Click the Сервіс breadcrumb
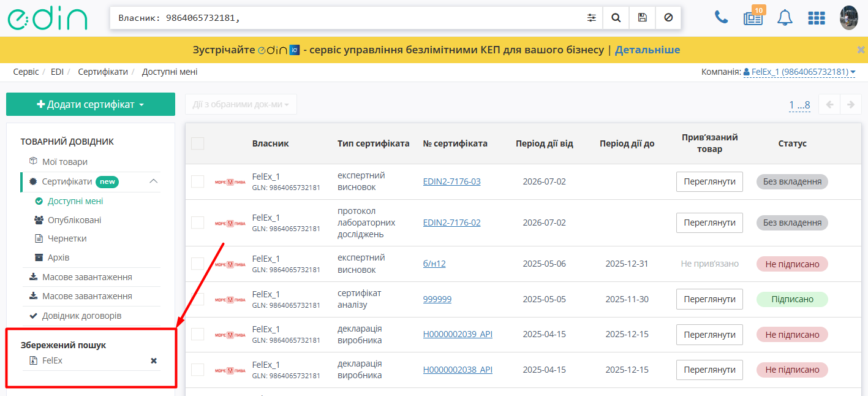Screen dimensions: 868x396 point(26,72)
